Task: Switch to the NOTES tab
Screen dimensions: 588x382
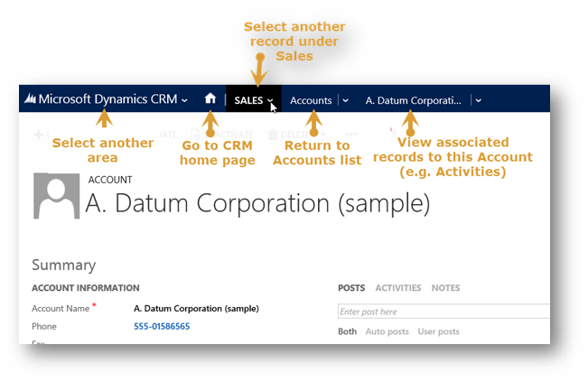Action: click(445, 288)
